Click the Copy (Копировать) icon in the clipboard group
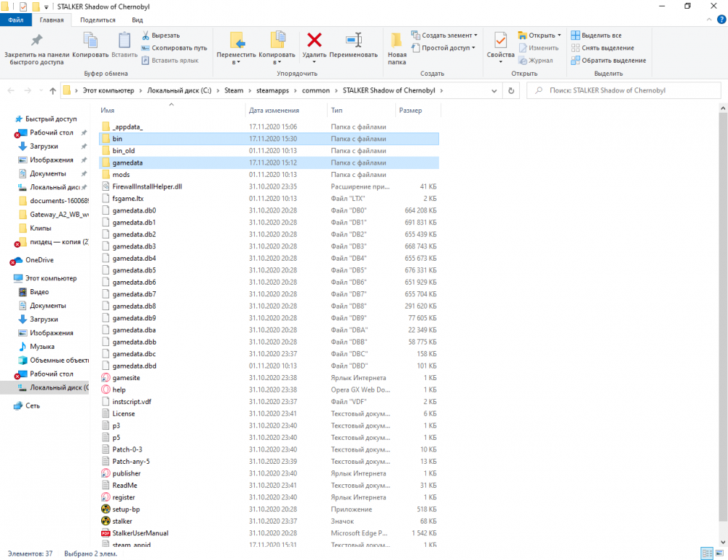Image resolution: width=728 pixels, height=560 pixels. tap(90, 41)
